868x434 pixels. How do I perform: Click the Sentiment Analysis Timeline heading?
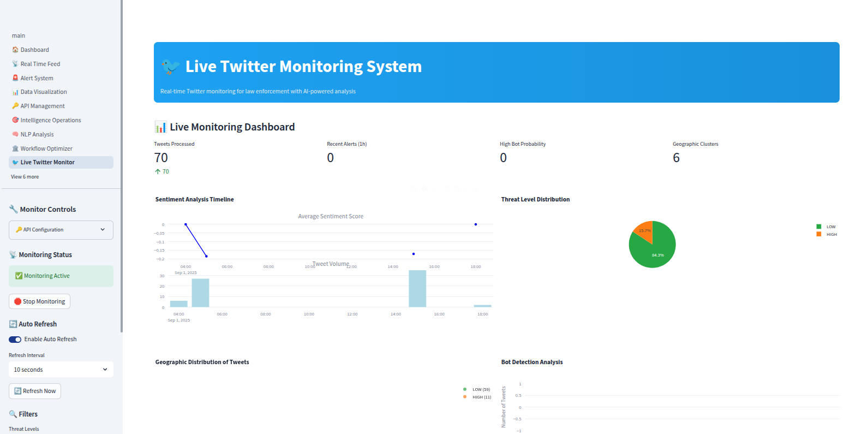click(195, 199)
